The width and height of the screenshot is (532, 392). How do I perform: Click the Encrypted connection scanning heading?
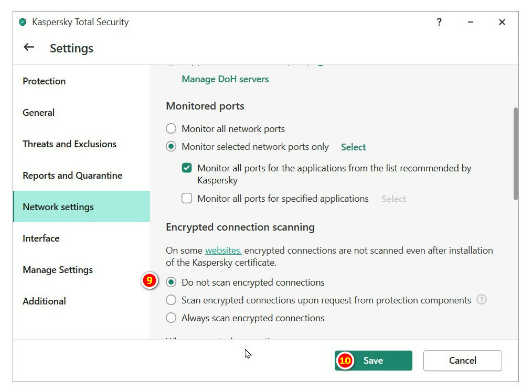240,227
